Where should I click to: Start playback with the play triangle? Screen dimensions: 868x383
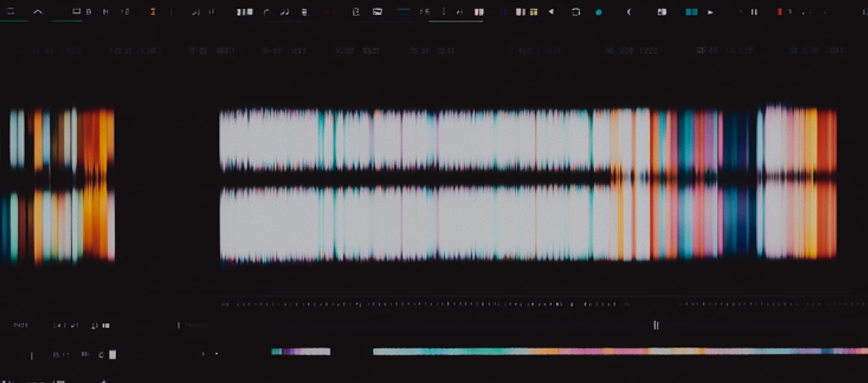click(x=711, y=12)
